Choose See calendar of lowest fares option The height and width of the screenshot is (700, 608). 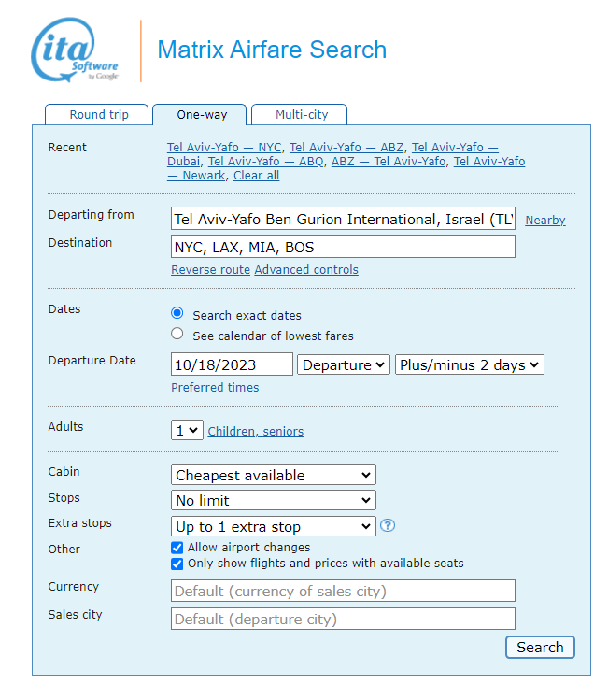pos(177,334)
